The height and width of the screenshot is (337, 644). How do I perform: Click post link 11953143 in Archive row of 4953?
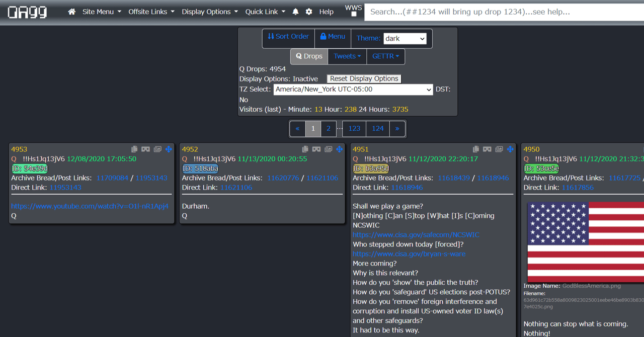[x=151, y=178]
